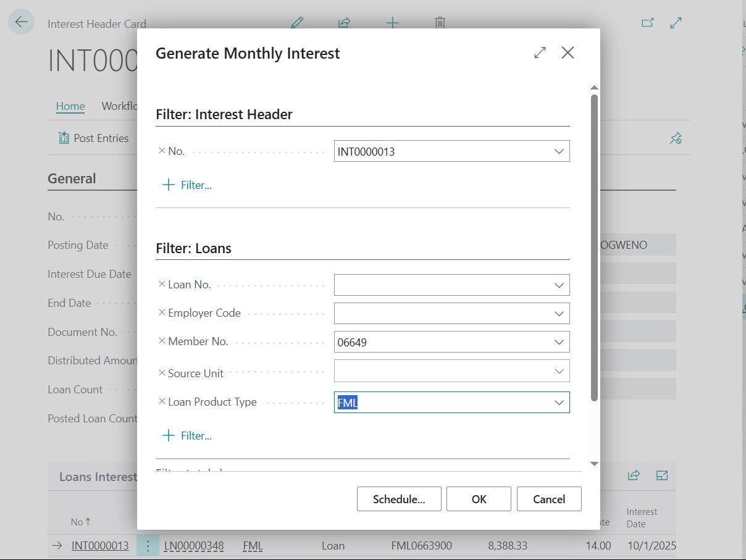Open the No. filter dropdown

(559, 151)
